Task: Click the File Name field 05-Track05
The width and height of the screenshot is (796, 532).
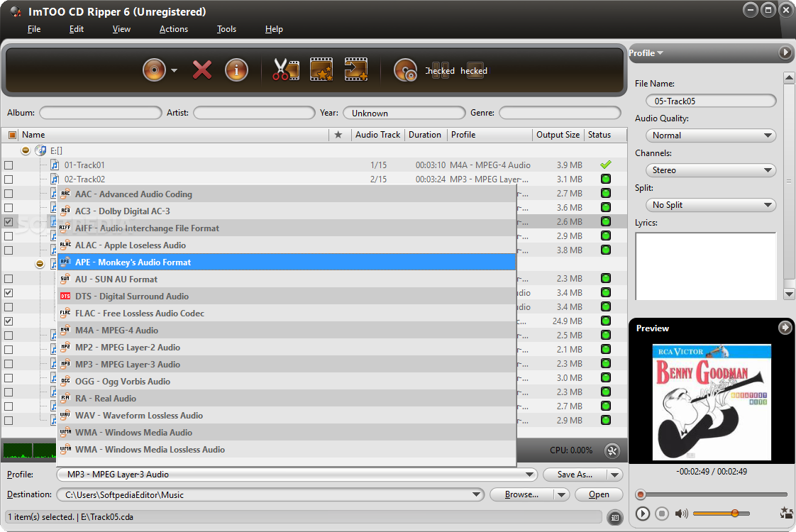Action: (x=711, y=101)
